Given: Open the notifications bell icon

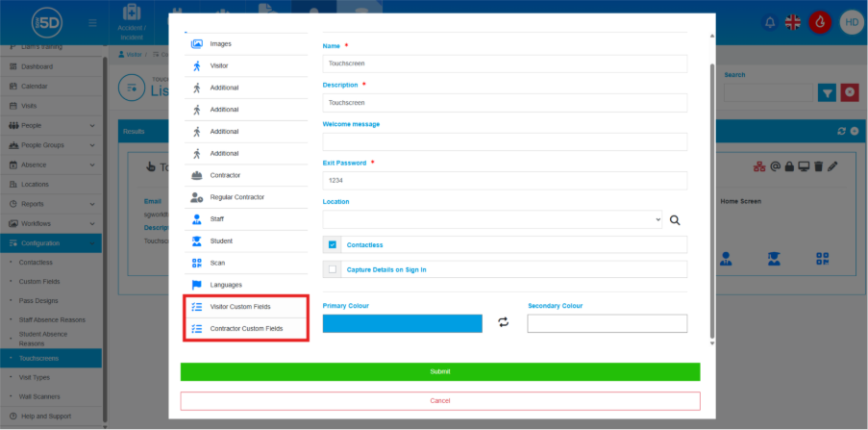Looking at the screenshot, I should (x=769, y=23).
